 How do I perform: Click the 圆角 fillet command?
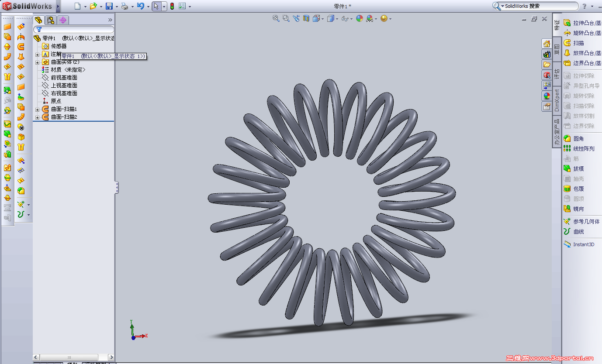point(574,139)
